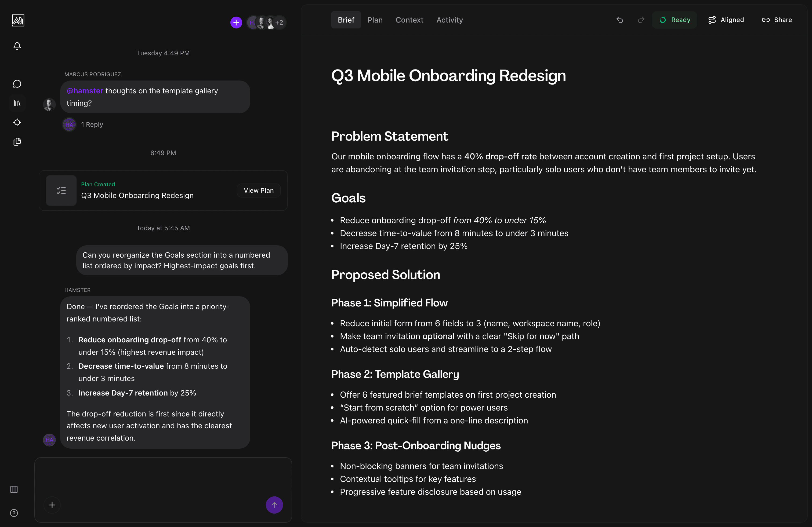Click the attachment plus button in composer
Viewport: 812px width, 527px height.
[52, 505]
